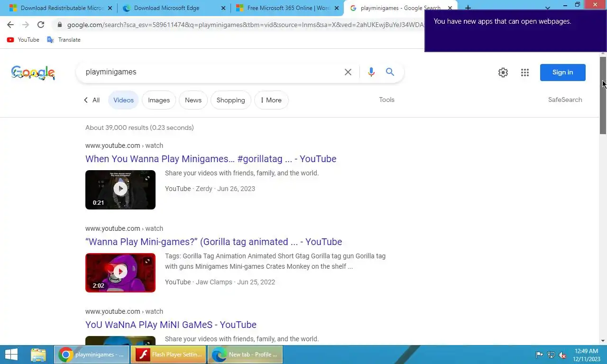Screen dimensions: 607x364
Task: Click the muted speaker tray icon
Action: (562, 355)
